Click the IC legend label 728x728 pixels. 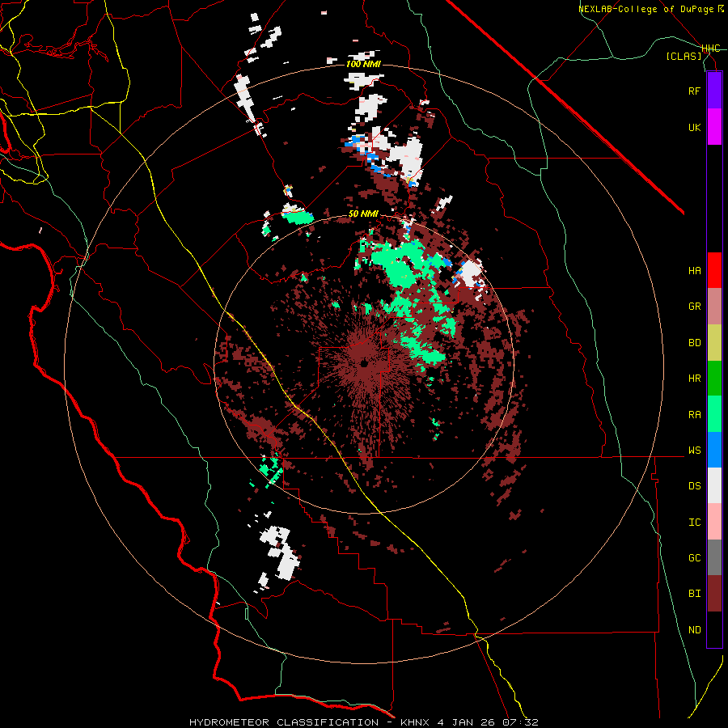pyautogui.click(x=694, y=523)
